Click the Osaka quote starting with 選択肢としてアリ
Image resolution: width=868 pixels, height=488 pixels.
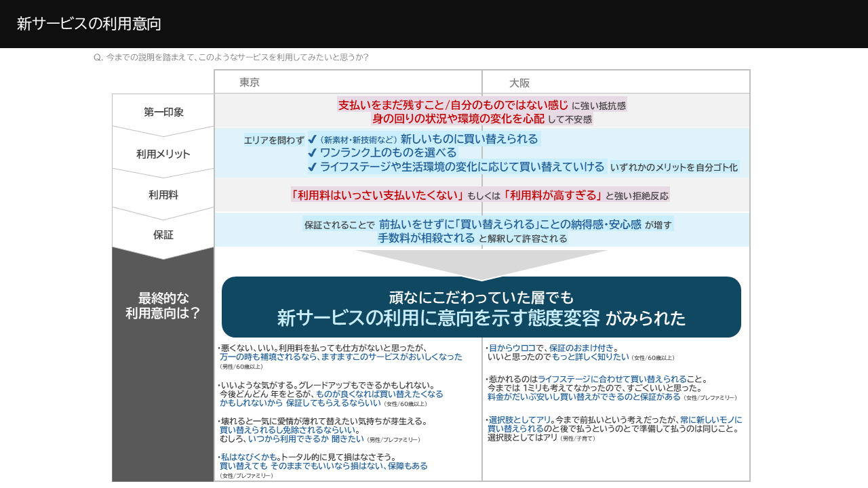[x=614, y=428]
